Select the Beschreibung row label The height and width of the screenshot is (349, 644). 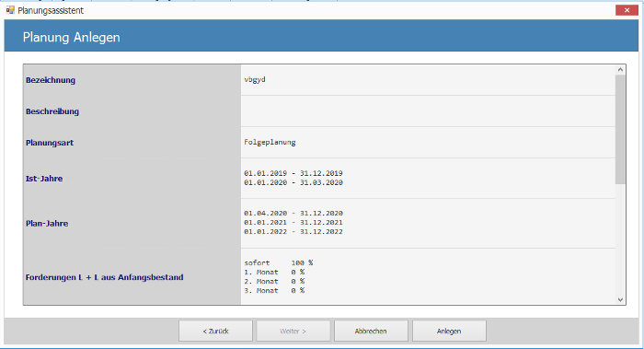coord(52,111)
